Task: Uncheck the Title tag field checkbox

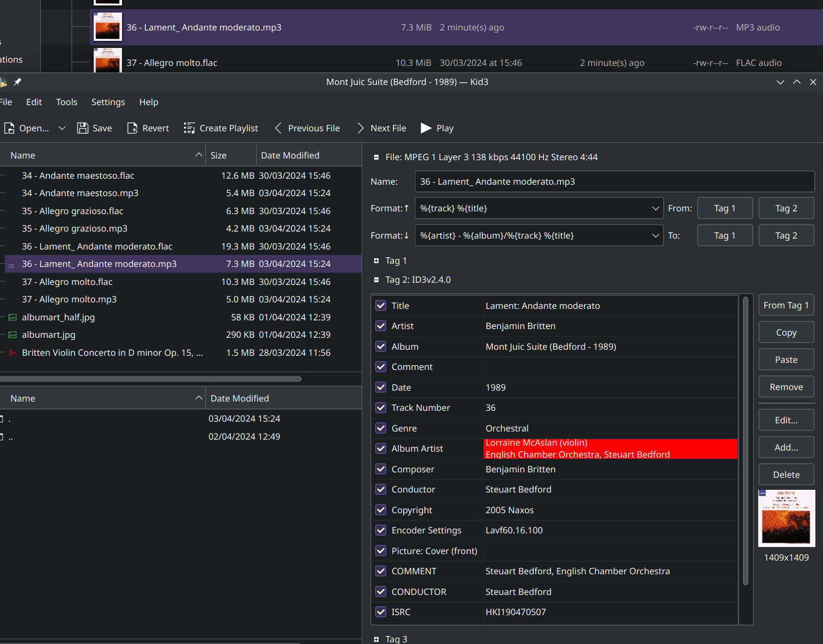Action: 381,306
